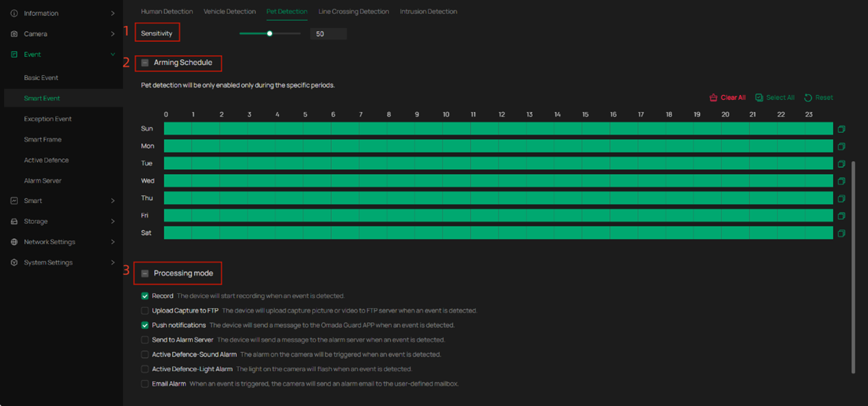Click the System Settings icon
868x406 pixels.
point(14,263)
